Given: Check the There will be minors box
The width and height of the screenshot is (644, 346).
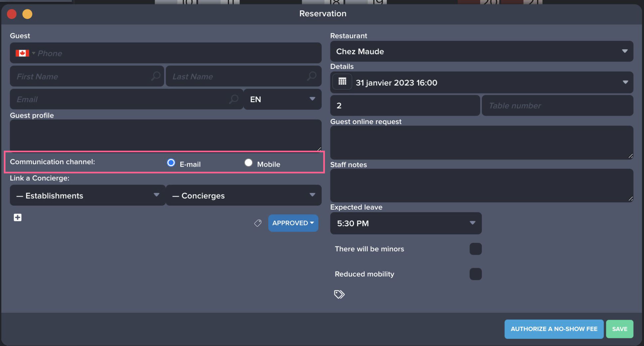Looking at the screenshot, I should (x=475, y=249).
